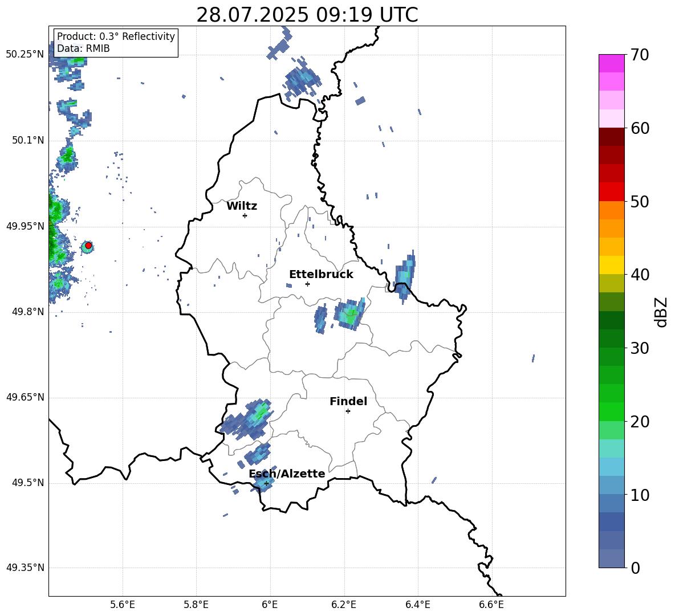The width and height of the screenshot is (675, 616).
Task: Click the 5.6°E longitude label
Action: (x=123, y=605)
